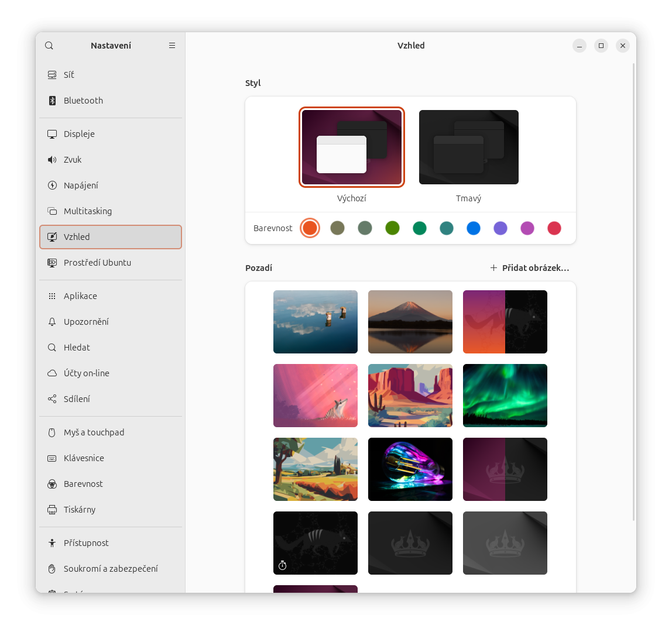The height and width of the screenshot is (632, 672).
Task: Open Přístupnost accessibility icon
Action: coord(52,543)
